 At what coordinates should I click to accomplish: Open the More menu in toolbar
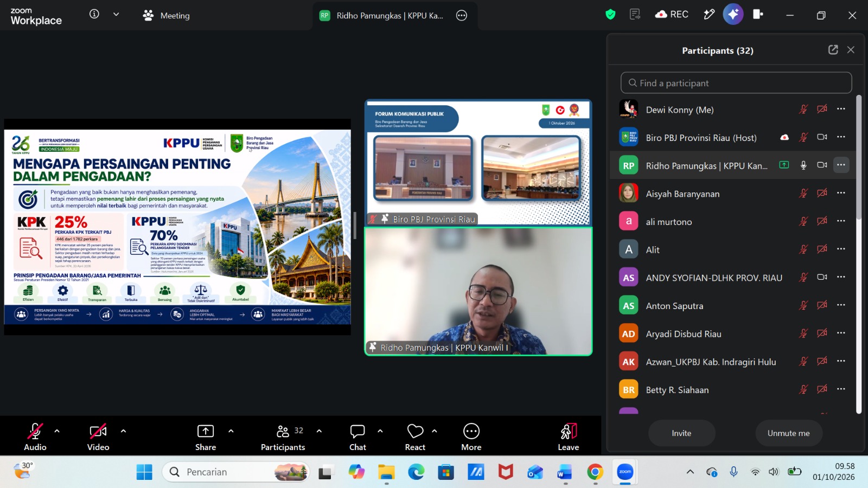click(x=471, y=437)
